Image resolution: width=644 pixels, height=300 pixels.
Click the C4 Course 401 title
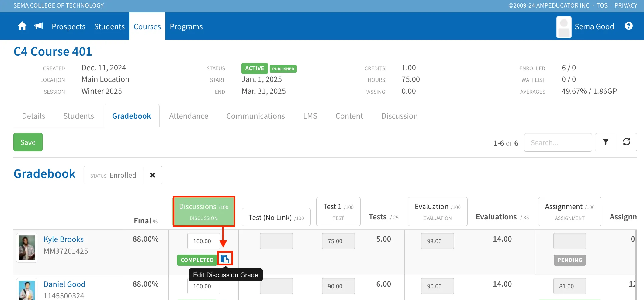(53, 51)
